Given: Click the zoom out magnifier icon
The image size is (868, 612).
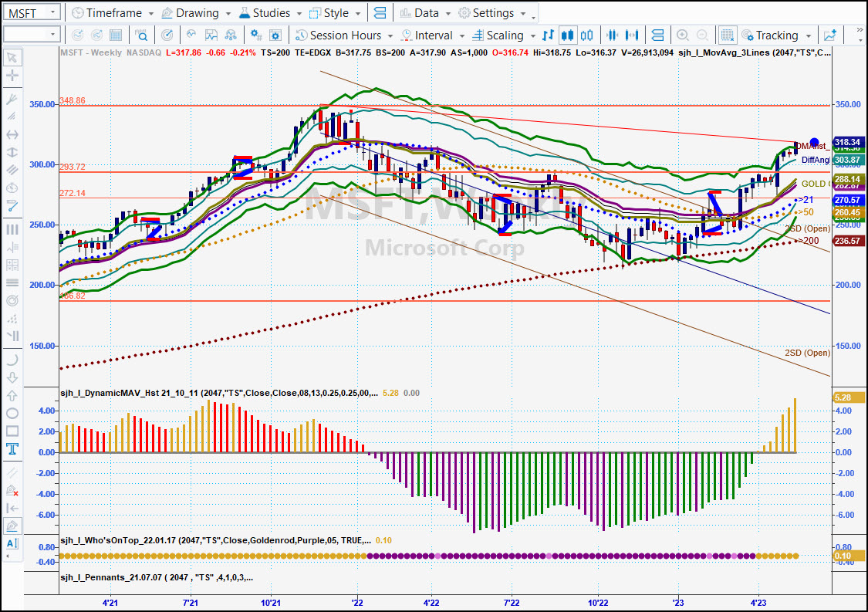Looking at the screenshot, I should 702,36.
